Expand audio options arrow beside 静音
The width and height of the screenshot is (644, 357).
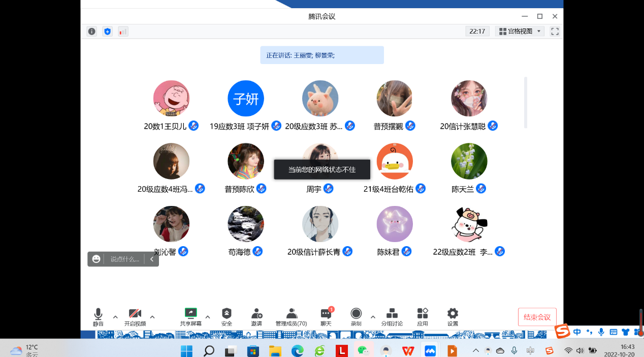[x=115, y=317]
